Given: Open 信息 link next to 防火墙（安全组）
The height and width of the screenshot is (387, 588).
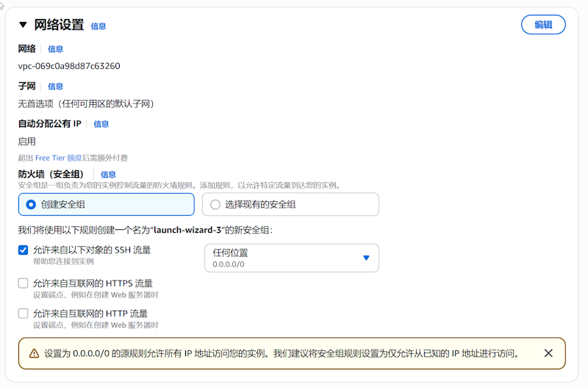Looking at the screenshot, I should pos(108,175).
